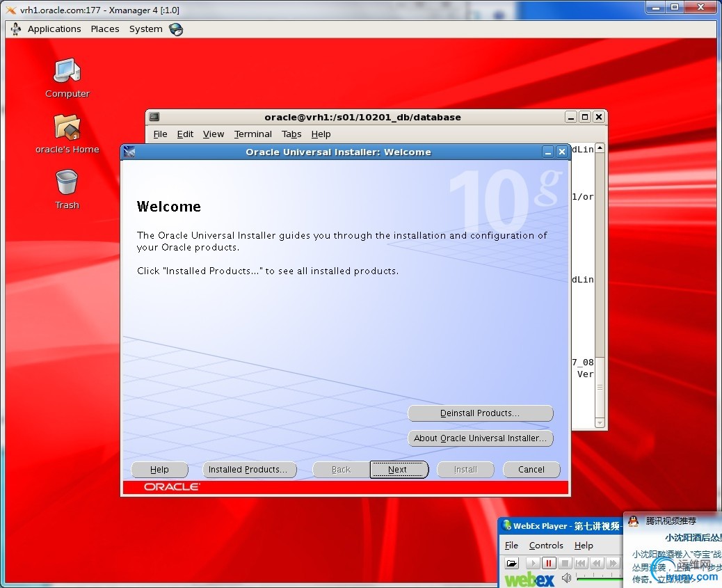Open WebEx Player Help menu

click(584, 545)
